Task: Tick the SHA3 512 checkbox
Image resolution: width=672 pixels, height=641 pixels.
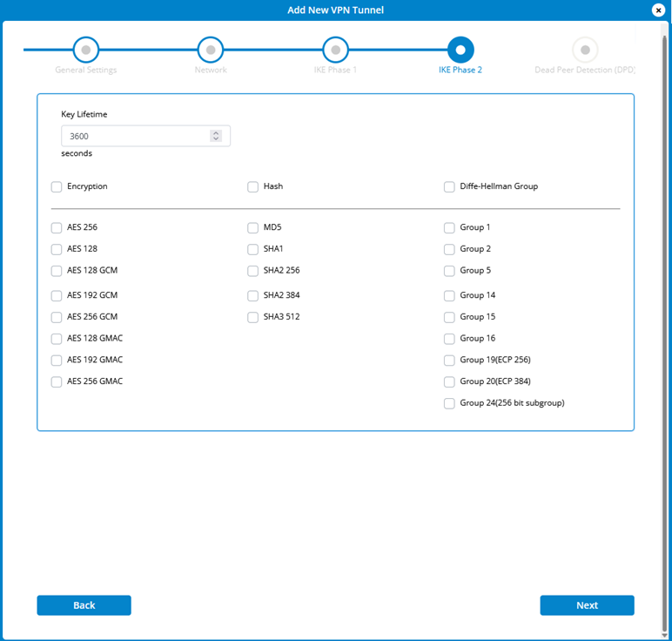Action: pos(253,317)
